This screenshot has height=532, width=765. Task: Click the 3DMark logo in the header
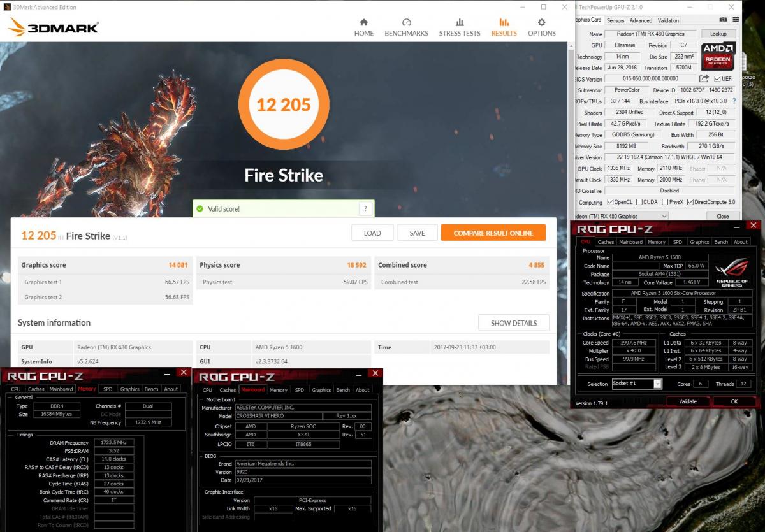coord(54,27)
